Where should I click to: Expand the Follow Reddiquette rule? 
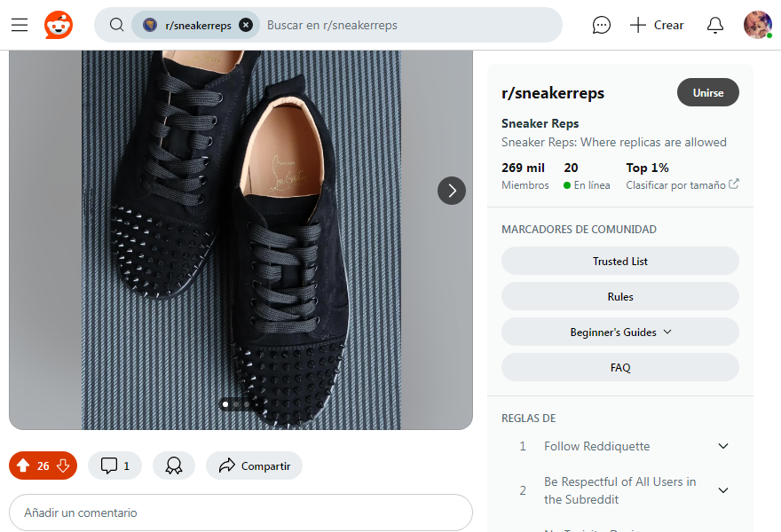(723, 446)
